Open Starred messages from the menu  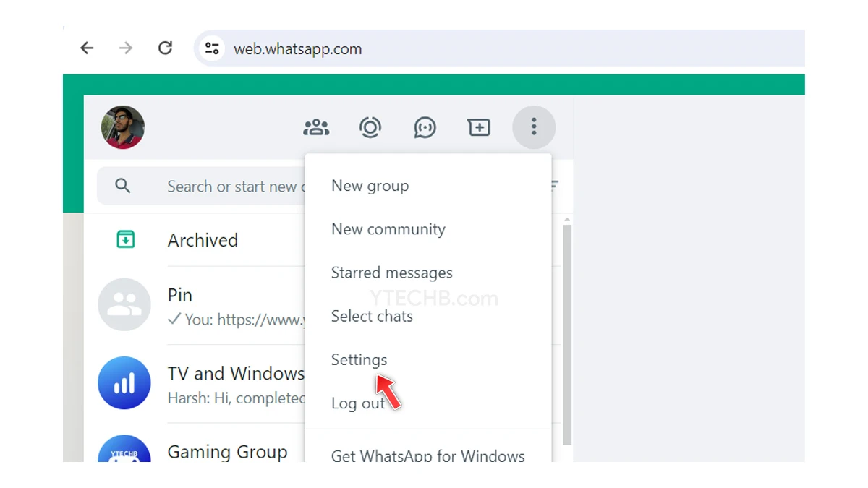[x=428, y=273]
